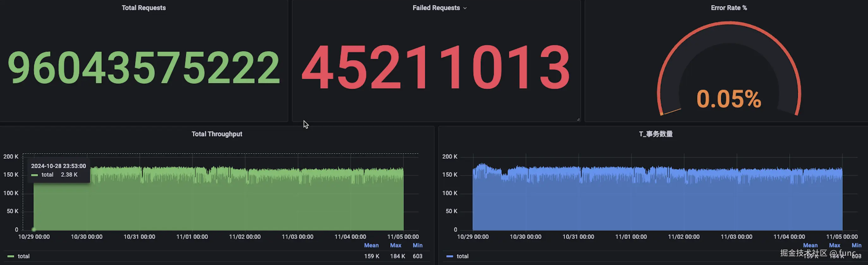The height and width of the screenshot is (265, 868).
Task: Click the 100 K y-axis label in Total Throughput
Action: (11, 193)
